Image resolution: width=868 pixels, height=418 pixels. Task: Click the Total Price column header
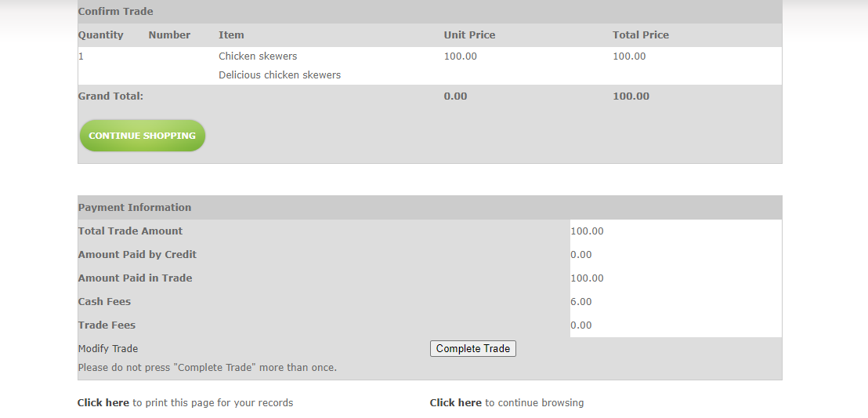click(x=641, y=35)
